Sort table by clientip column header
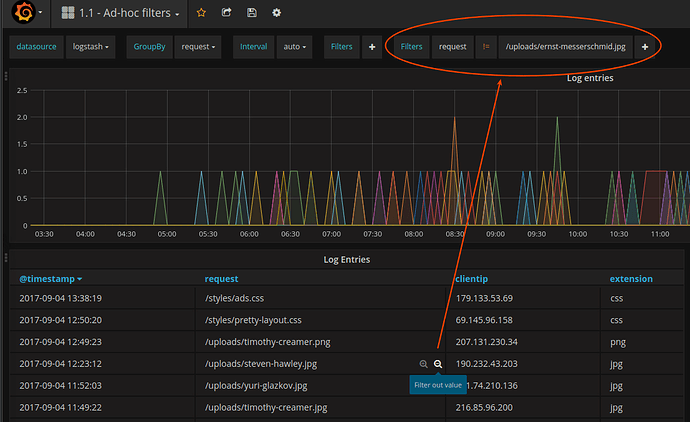The width and height of the screenshot is (690, 422). (472, 279)
